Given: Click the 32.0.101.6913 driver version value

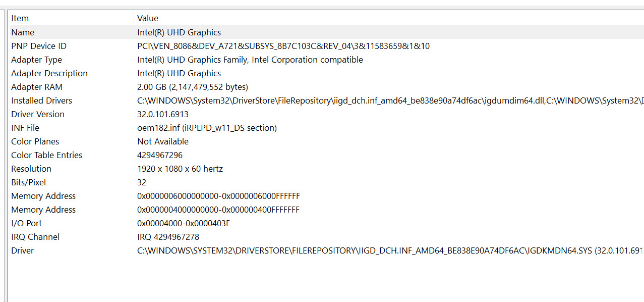Looking at the screenshot, I should (163, 114).
